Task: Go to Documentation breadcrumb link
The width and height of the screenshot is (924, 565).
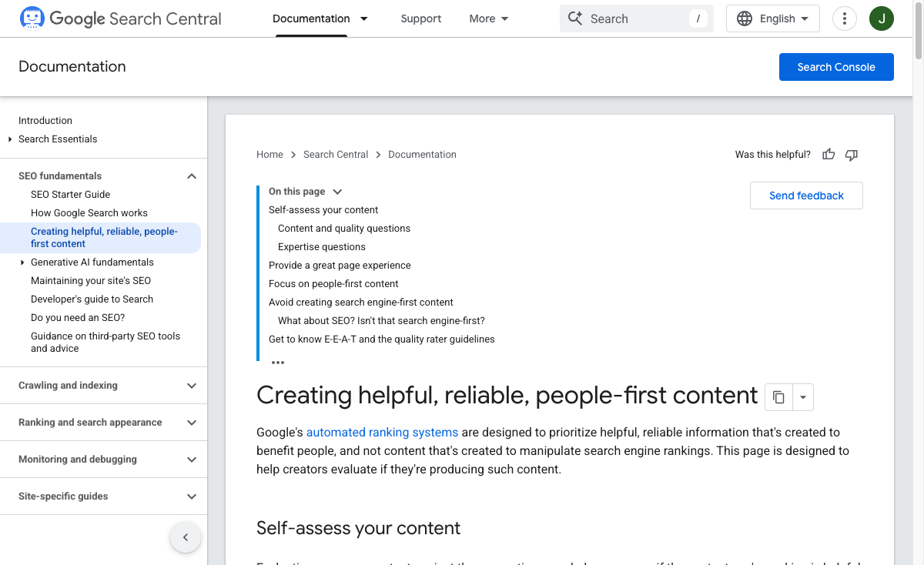Action: 422,155
